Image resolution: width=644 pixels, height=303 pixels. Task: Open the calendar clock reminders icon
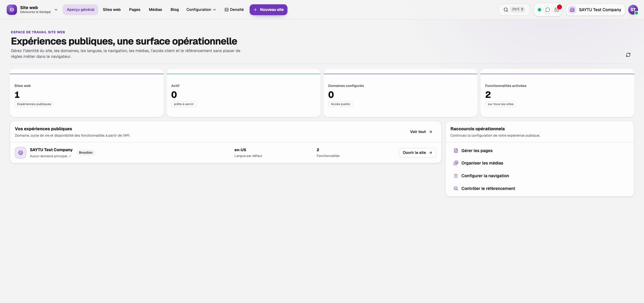click(x=557, y=10)
